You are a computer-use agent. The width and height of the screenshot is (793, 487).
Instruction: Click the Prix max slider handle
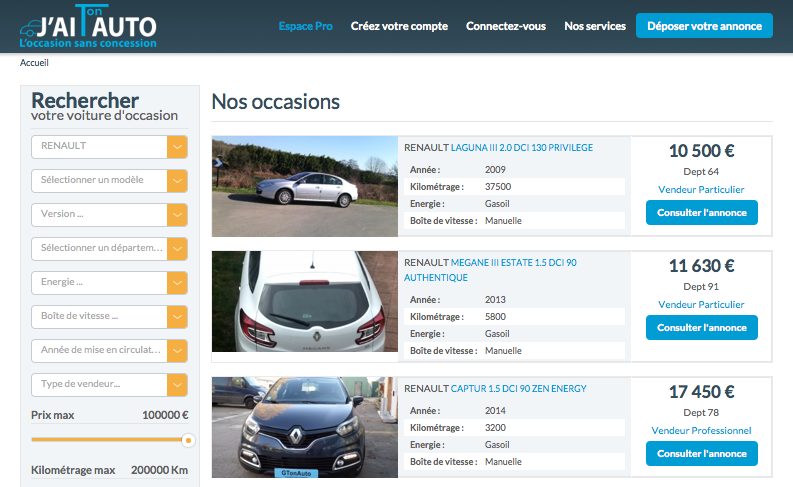pos(188,440)
